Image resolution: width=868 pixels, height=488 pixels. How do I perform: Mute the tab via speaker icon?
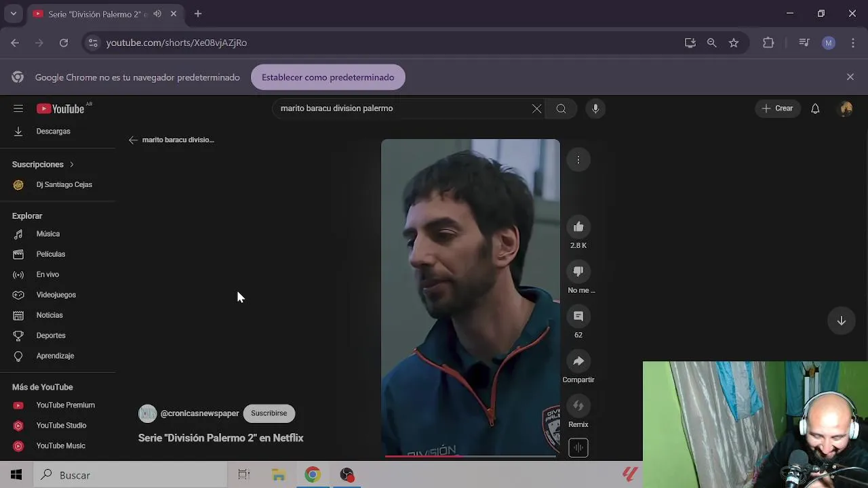point(157,14)
